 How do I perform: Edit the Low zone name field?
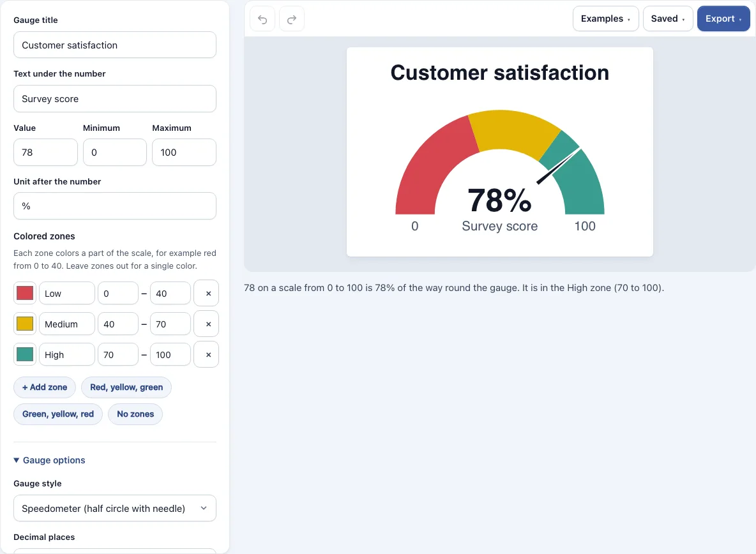click(x=67, y=294)
